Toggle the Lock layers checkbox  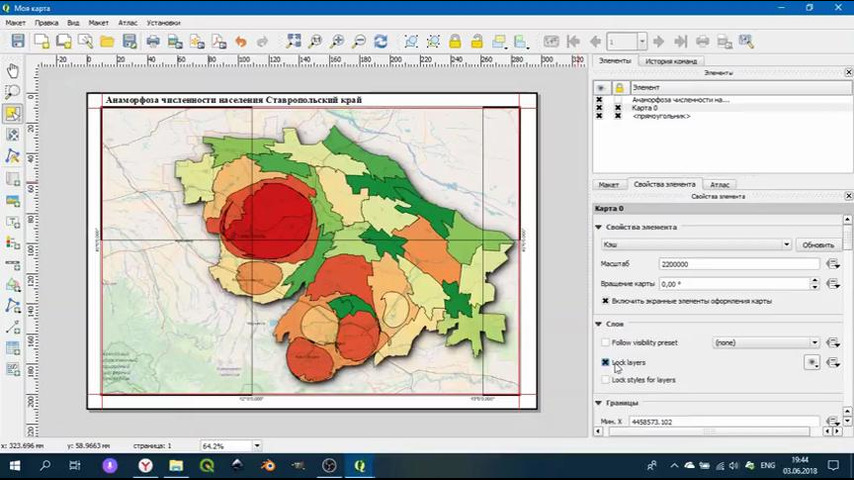pos(605,362)
